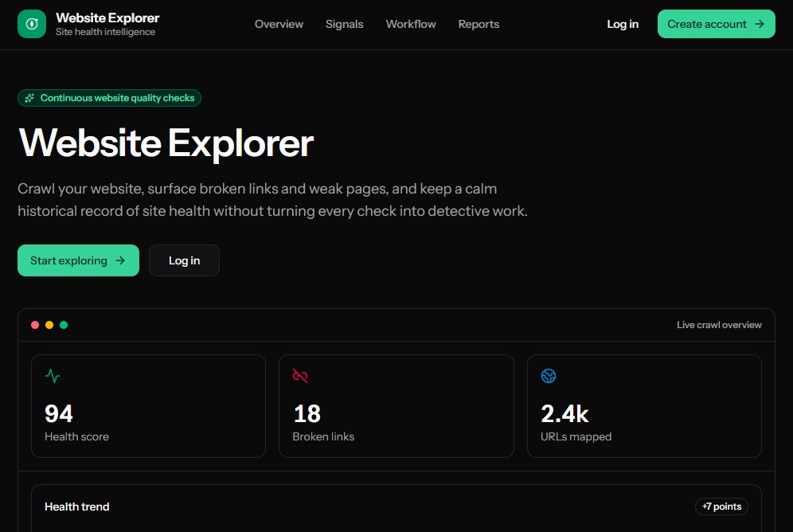Open the Workflow nav link

pyautogui.click(x=411, y=24)
